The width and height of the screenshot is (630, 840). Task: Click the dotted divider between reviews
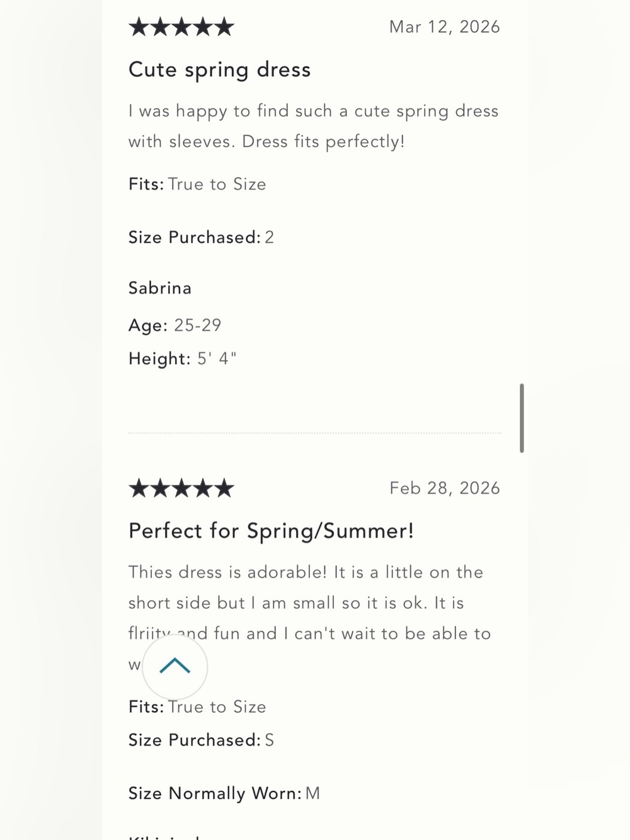pos(314,434)
